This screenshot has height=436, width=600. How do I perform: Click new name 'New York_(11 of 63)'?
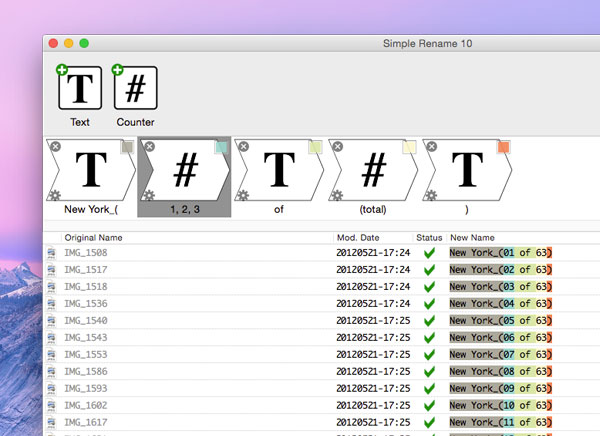(x=501, y=422)
